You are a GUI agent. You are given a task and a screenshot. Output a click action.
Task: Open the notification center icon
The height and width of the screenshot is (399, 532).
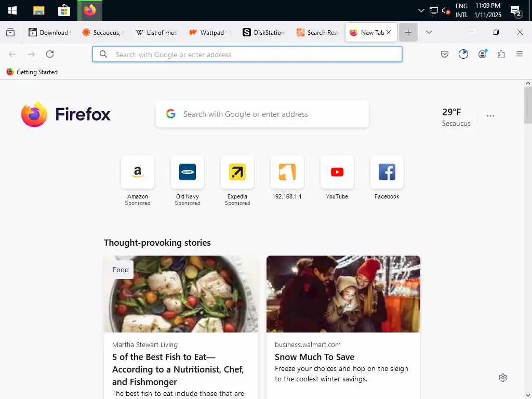516,11
